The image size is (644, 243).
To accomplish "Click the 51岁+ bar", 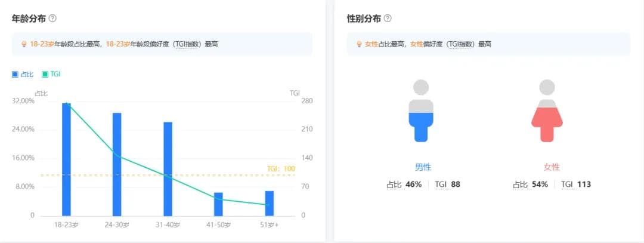I will point(269,203).
